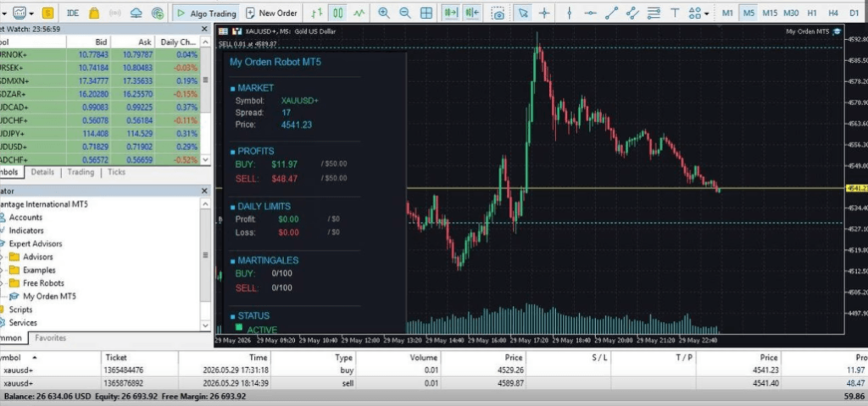Switch to candlestick chart style
The image size is (868, 406).
pos(337,12)
